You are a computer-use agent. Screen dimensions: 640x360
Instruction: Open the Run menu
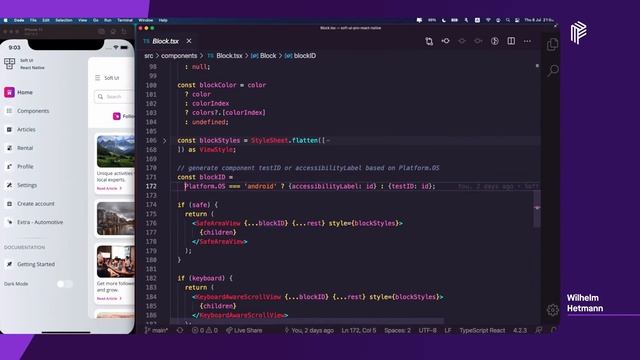108,20
